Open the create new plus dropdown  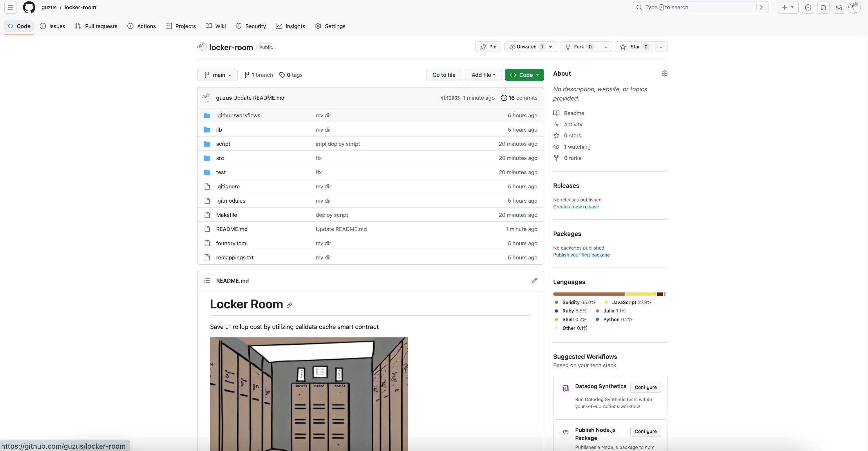788,8
